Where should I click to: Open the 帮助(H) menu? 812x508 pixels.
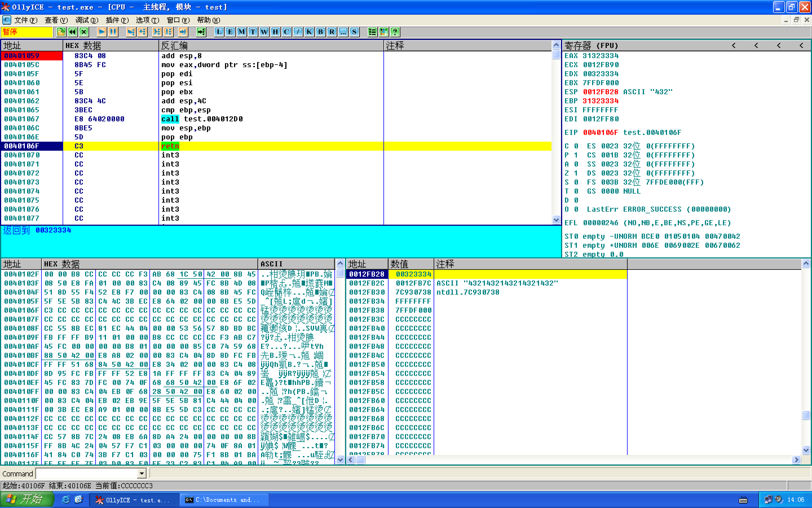208,20
